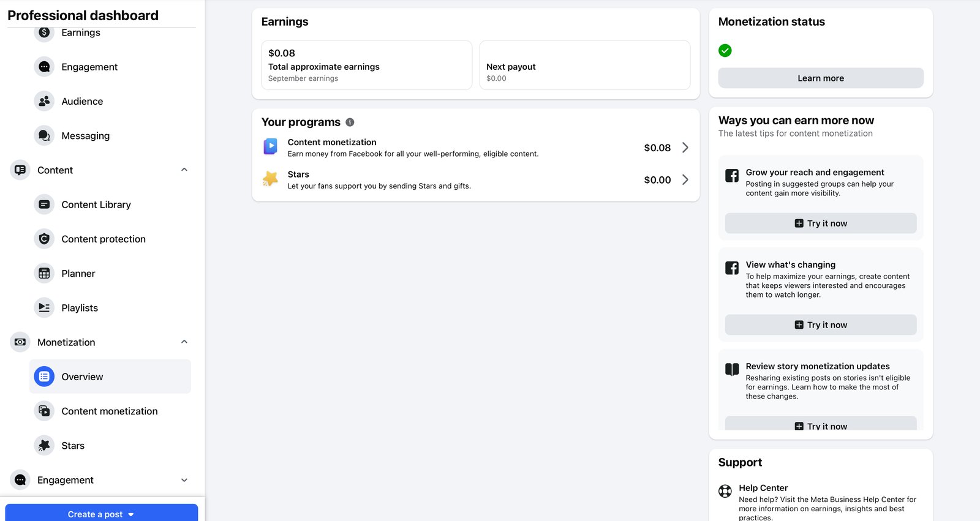Click Content monetization label in sidebar
The image size is (980, 521).
110,411
